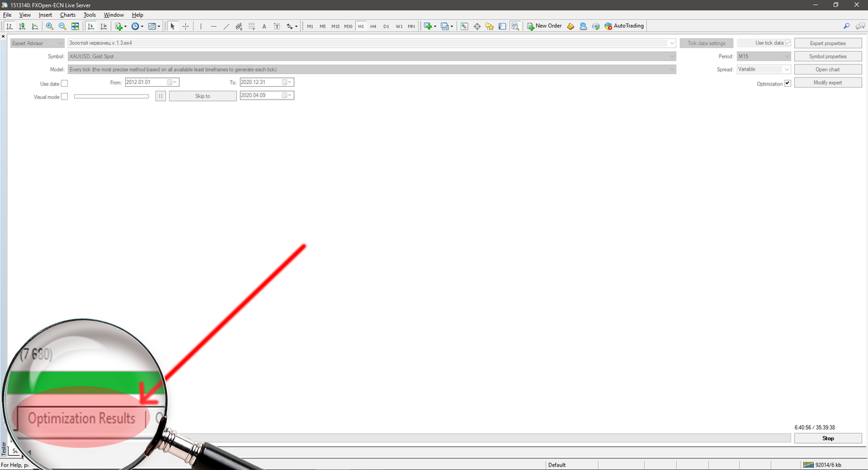
Task: Toggle the Use tick data checkbox
Action: coord(788,43)
